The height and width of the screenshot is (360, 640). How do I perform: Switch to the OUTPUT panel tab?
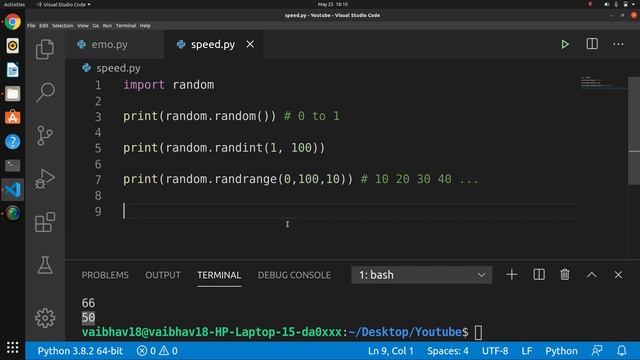(163, 275)
